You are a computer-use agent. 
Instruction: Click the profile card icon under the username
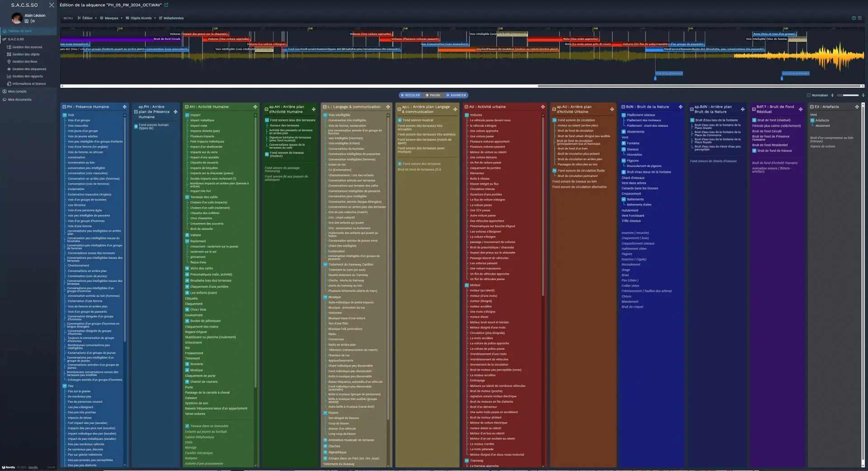[27, 21]
